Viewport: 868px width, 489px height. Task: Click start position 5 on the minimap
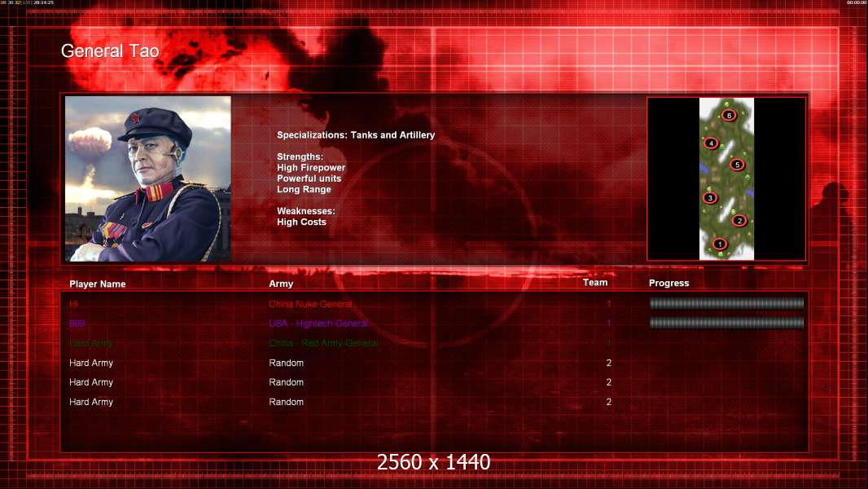(x=737, y=165)
